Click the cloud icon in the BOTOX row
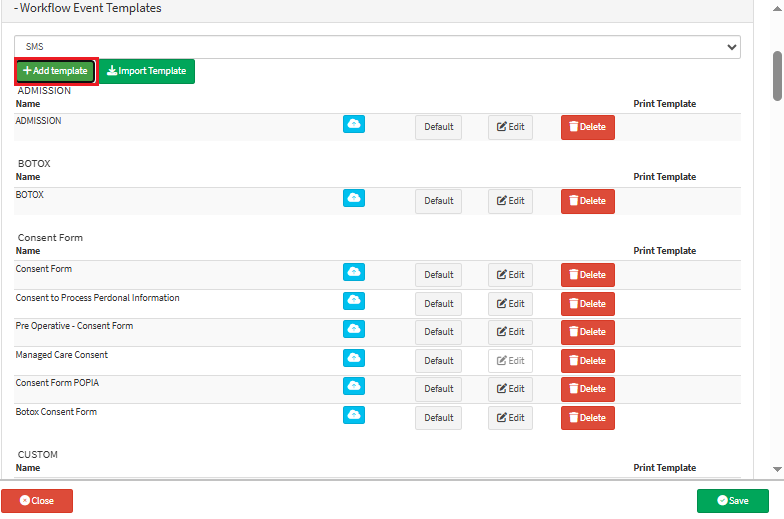The width and height of the screenshot is (784, 519). coord(354,198)
